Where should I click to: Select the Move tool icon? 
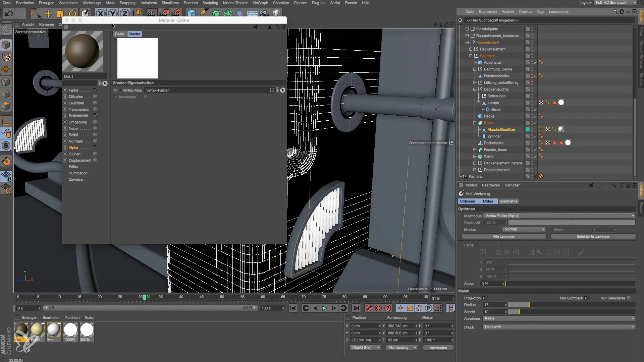(48, 14)
